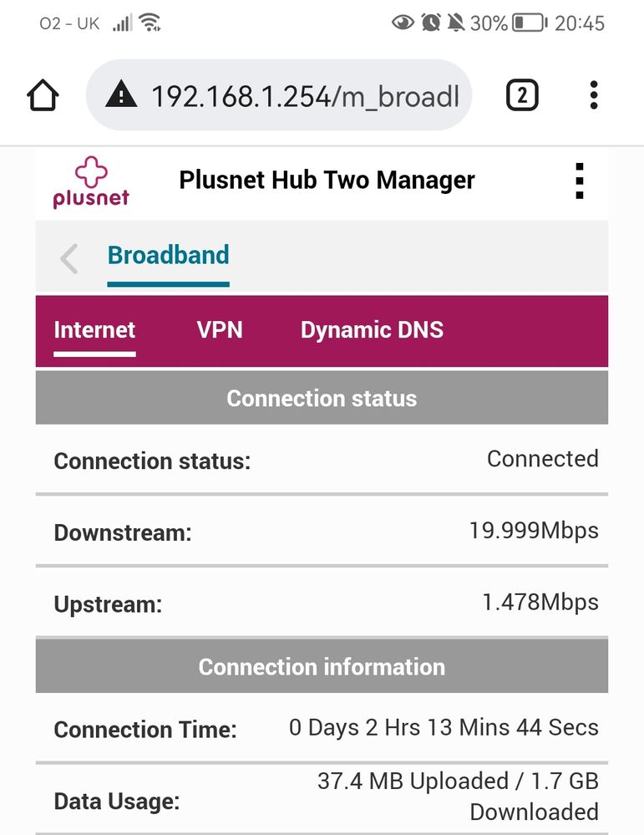Tap the muted notification bell icon
This screenshot has height=835, width=644.
456,23
